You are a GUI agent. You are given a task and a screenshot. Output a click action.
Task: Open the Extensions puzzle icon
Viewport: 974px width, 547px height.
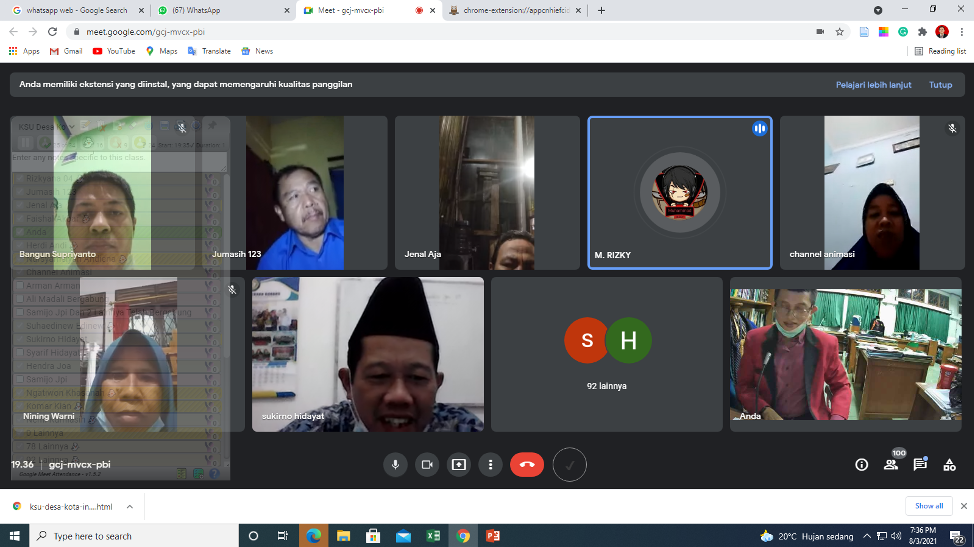[x=922, y=32]
